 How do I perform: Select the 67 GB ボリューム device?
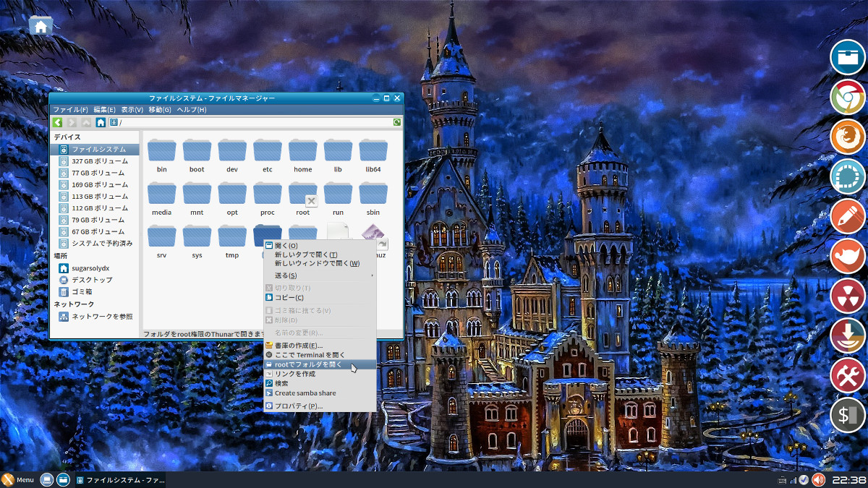point(93,231)
